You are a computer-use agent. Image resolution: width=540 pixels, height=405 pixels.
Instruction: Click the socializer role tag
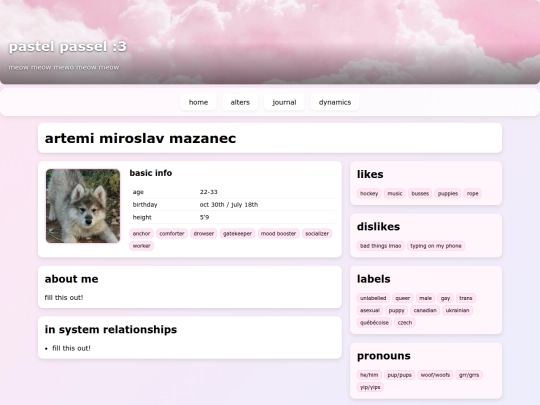click(x=317, y=233)
